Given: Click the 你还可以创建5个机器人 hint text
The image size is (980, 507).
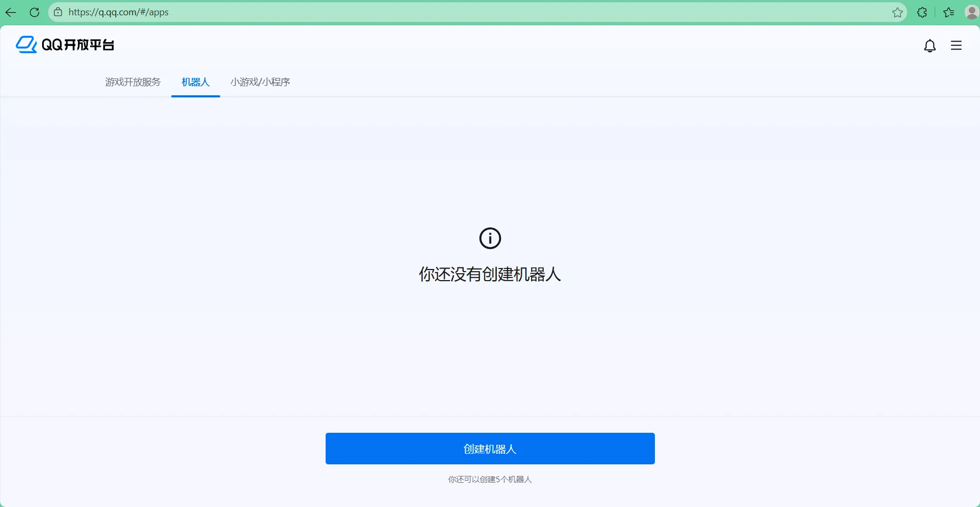Looking at the screenshot, I should [490, 480].
